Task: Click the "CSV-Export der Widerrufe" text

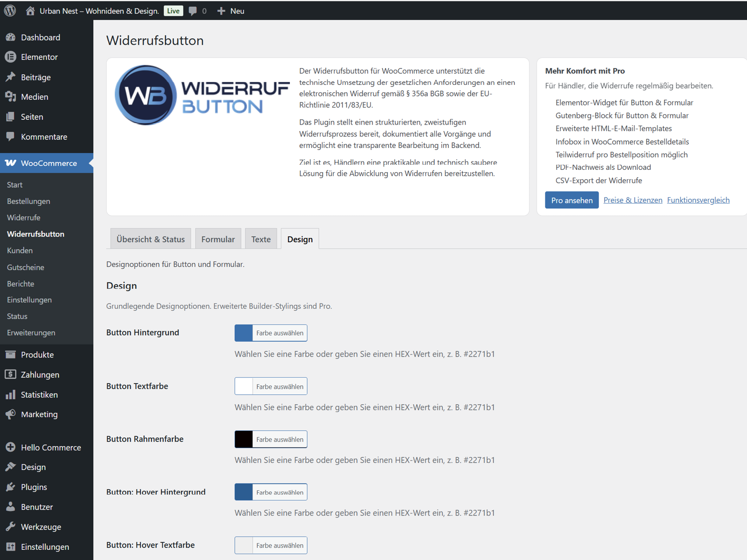Action: (x=599, y=181)
